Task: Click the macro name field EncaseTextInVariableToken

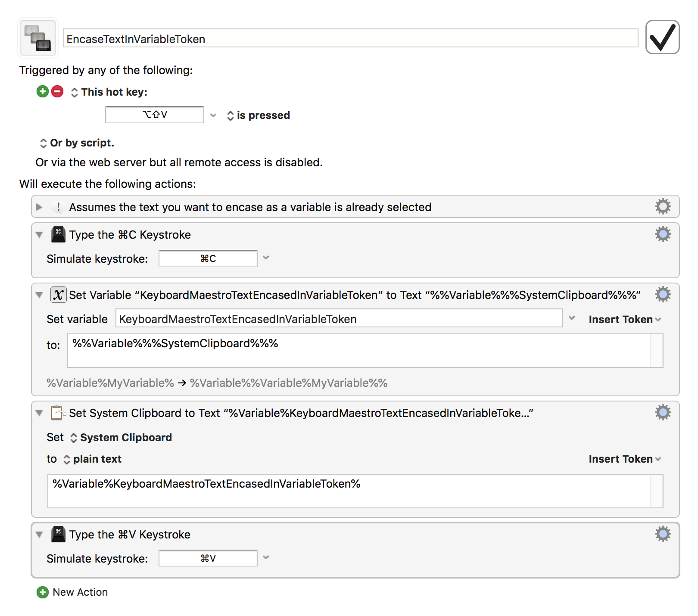Action: coord(350,38)
